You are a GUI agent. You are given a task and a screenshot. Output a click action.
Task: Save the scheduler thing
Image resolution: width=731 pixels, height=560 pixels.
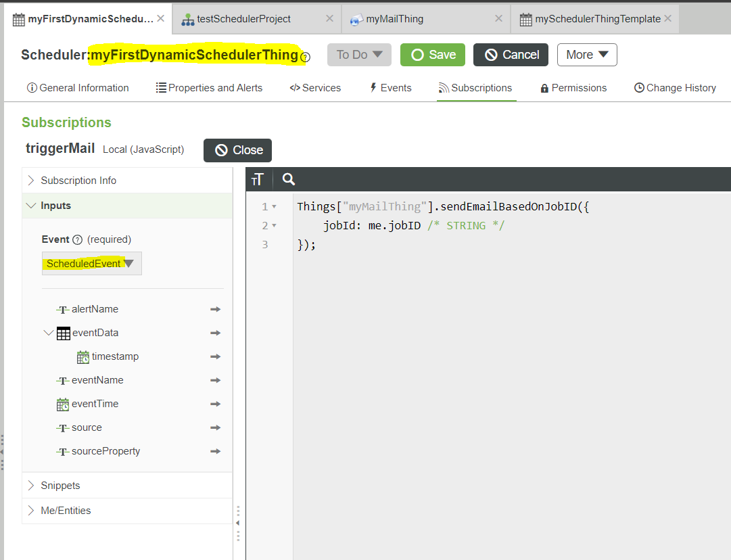[432, 55]
